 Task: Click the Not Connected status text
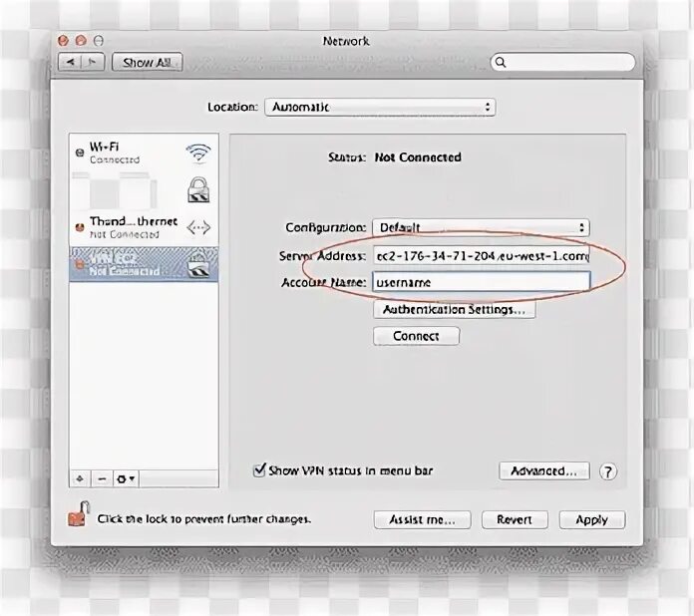coord(418,157)
